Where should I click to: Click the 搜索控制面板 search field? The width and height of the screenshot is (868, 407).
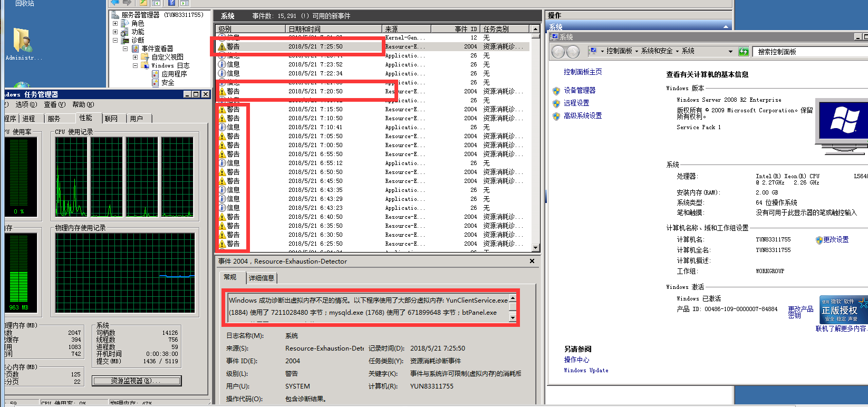coord(810,52)
